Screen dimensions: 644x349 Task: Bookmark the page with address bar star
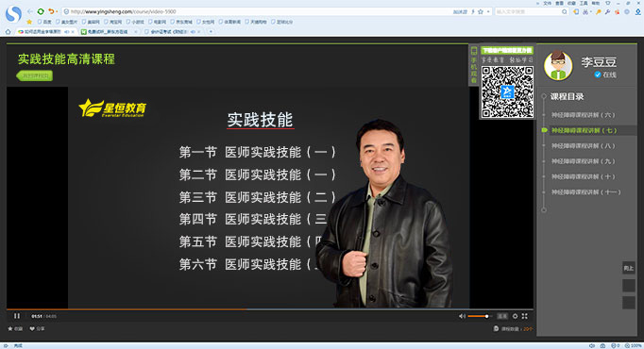(x=481, y=12)
